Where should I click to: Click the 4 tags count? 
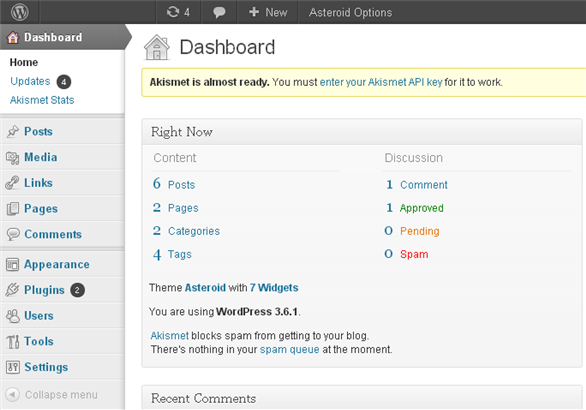[157, 255]
